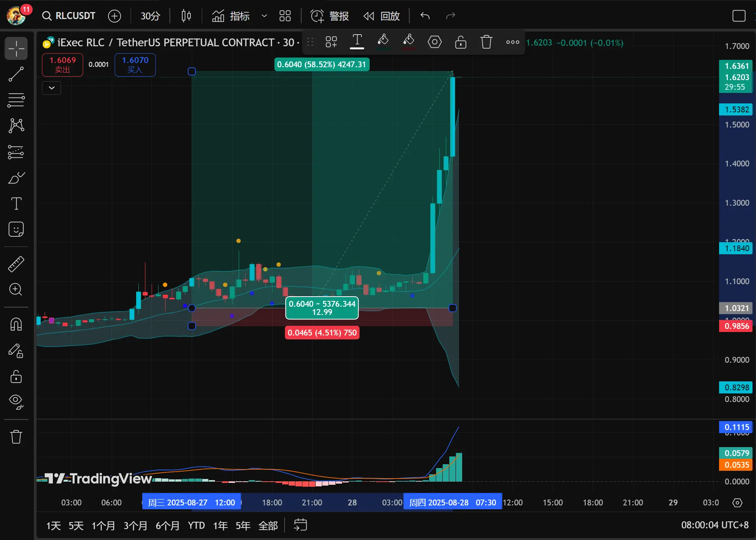Click the 0.6040 ~ 5376.344 position label
The image size is (756, 540).
coord(322,308)
